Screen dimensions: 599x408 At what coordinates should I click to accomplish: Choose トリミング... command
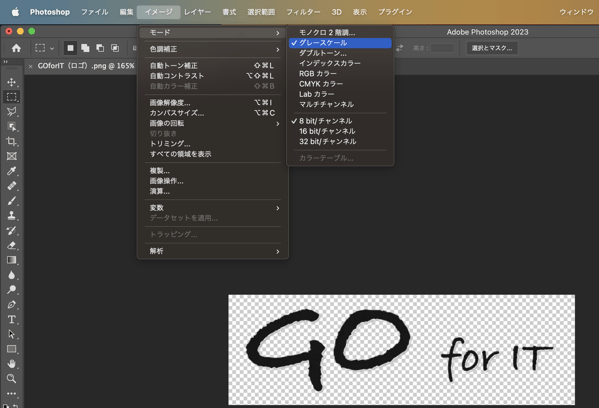213,144
